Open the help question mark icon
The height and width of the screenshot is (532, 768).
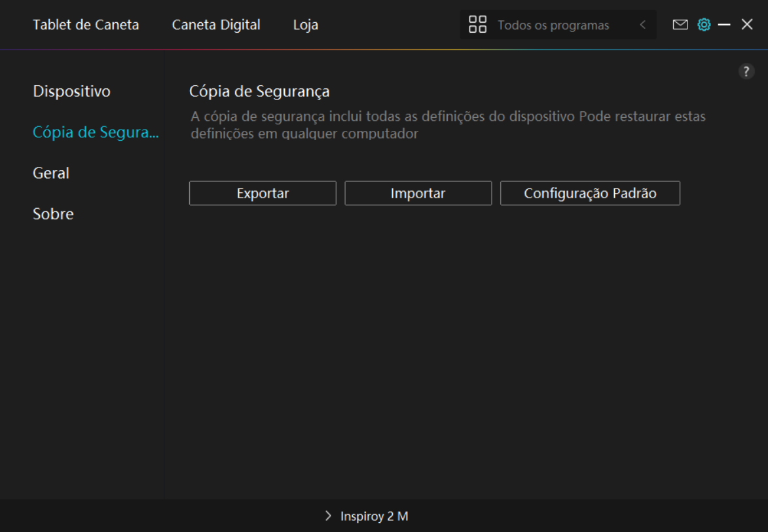746,72
